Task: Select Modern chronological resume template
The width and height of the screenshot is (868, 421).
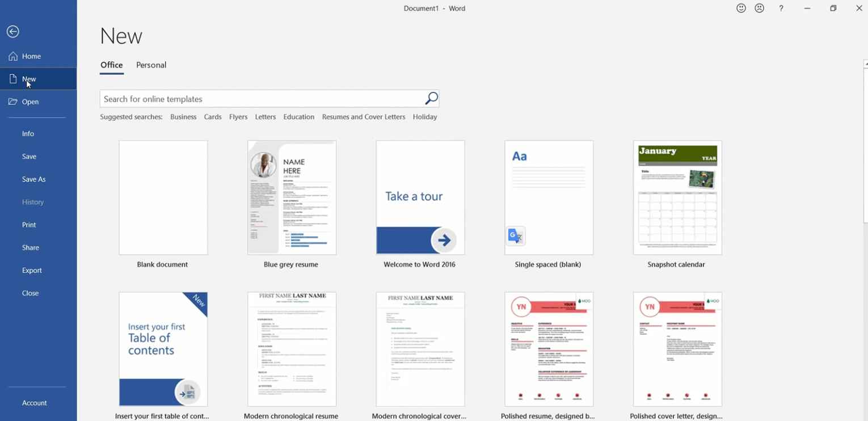Action: pyautogui.click(x=292, y=350)
